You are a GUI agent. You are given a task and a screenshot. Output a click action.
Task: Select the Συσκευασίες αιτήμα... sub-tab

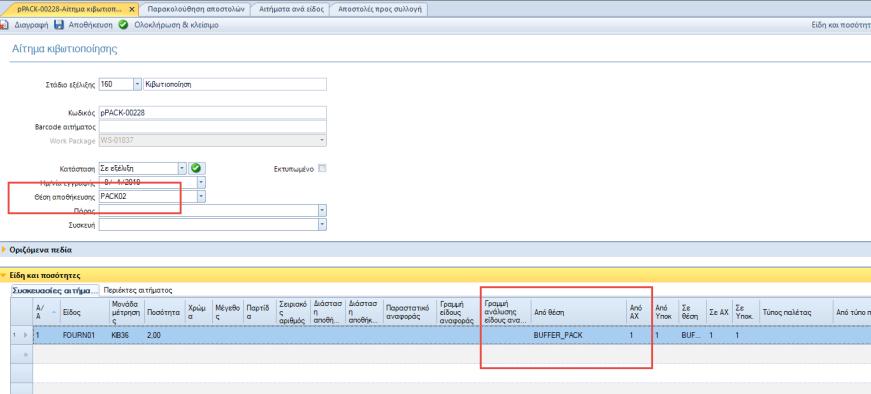(x=56, y=290)
